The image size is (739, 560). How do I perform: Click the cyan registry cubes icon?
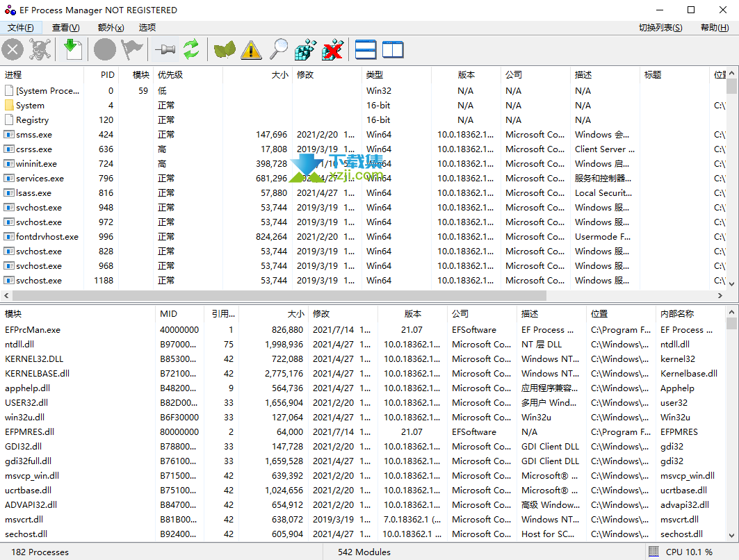(305, 49)
